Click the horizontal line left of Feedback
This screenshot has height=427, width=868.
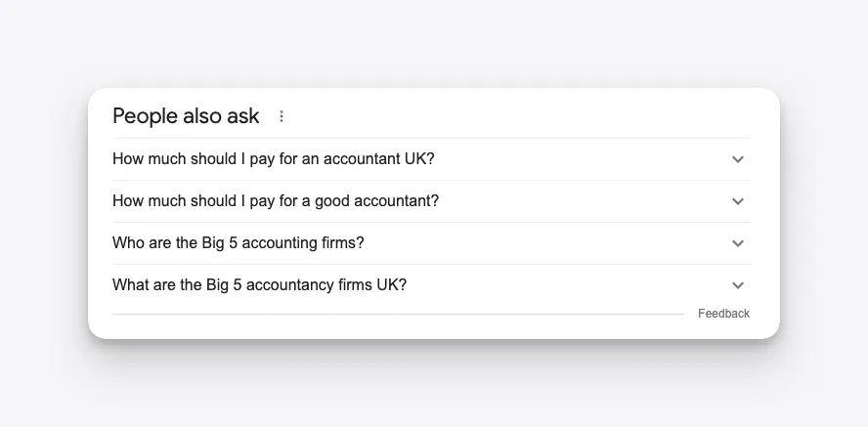(398, 315)
